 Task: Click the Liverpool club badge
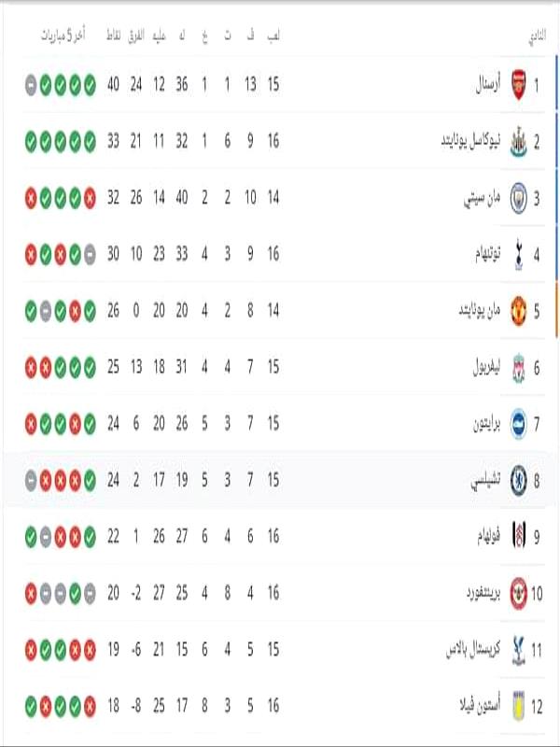tap(519, 368)
